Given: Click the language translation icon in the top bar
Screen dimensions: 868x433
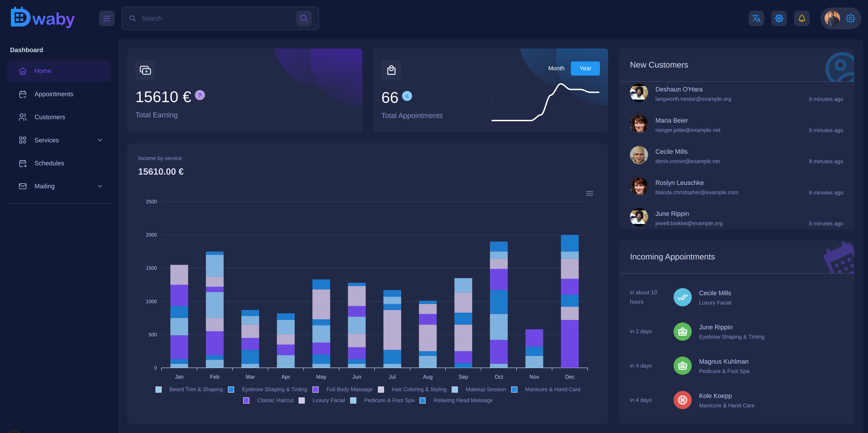Looking at the screenshot, I should [756, 18].
